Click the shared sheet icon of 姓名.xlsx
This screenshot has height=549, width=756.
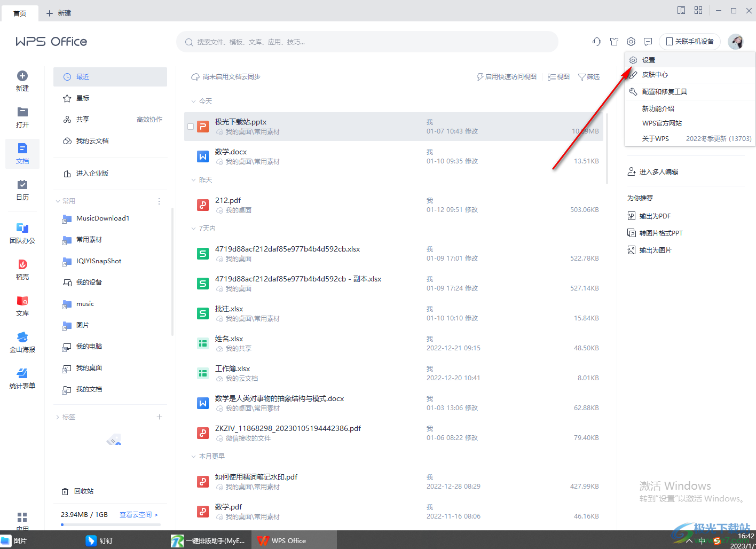pos(203,343)
